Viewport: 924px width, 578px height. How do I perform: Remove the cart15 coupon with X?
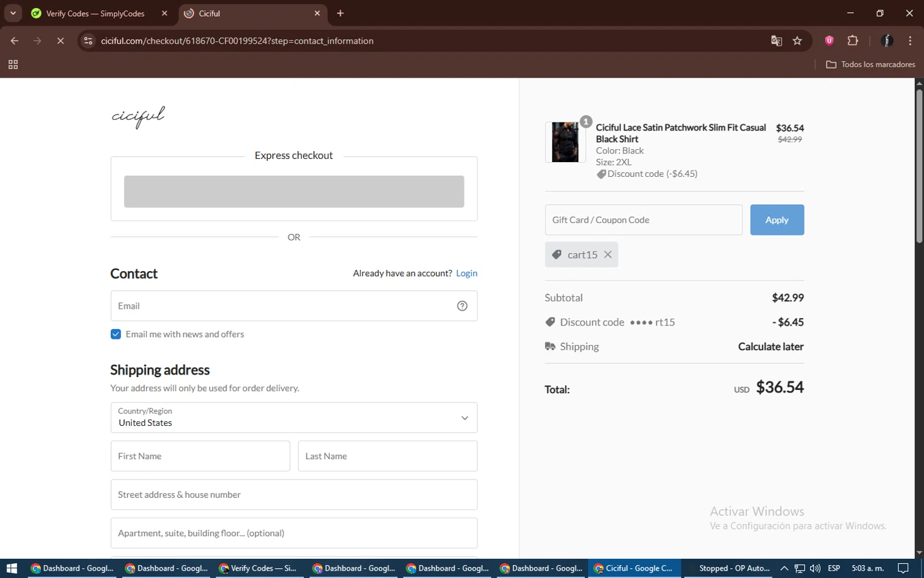tap(608, 254)
